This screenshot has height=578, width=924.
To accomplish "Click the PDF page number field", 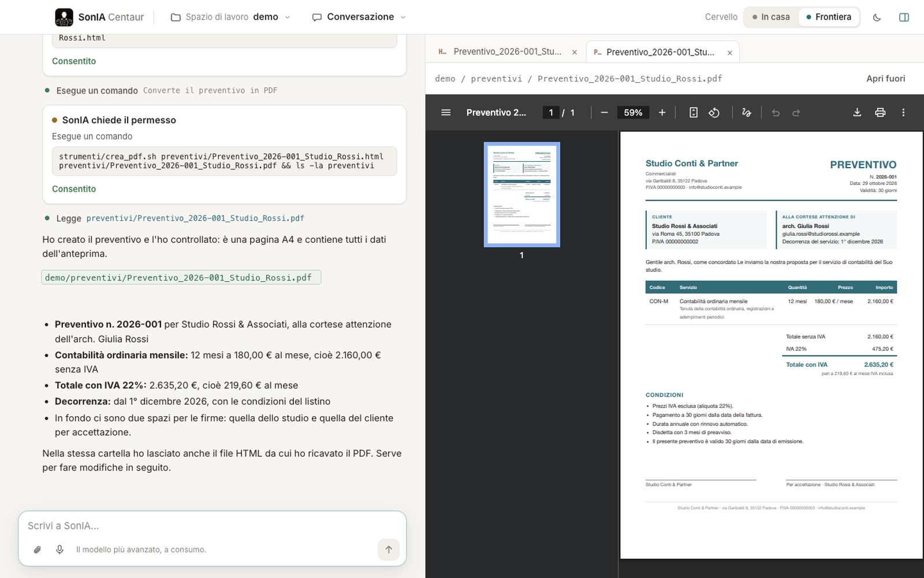I will pyautogui.click(x=551, y=113).
